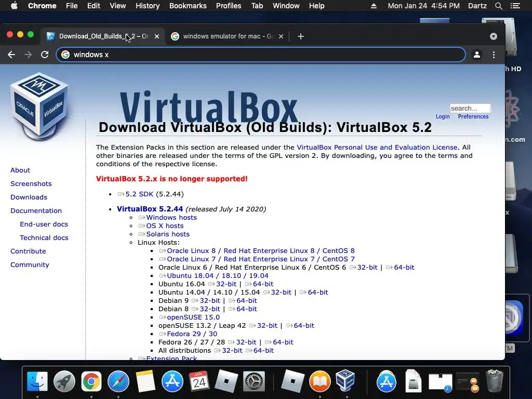532x399 pixels.
Task: Launch Safari from the dock
Action: 118,381
